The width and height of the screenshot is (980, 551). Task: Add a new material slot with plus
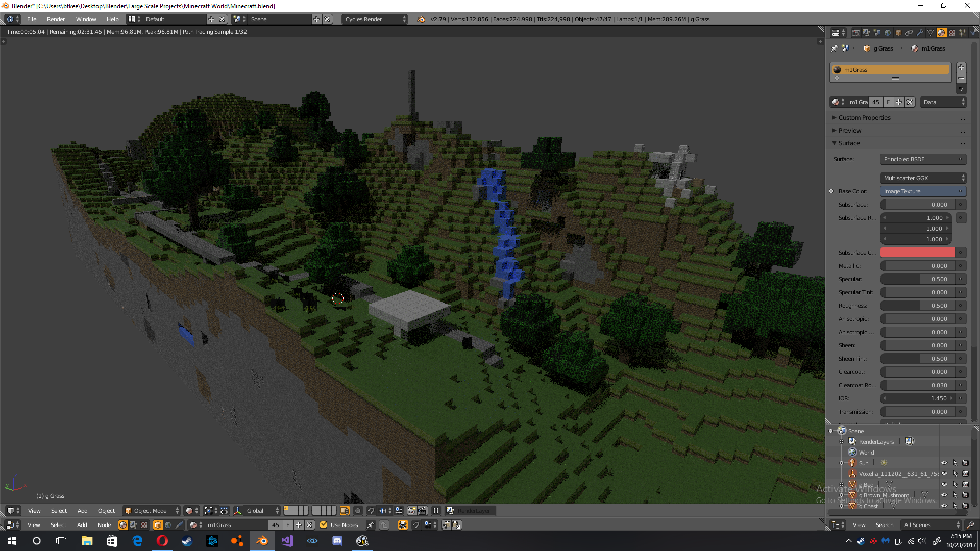[x=961, y=67]
